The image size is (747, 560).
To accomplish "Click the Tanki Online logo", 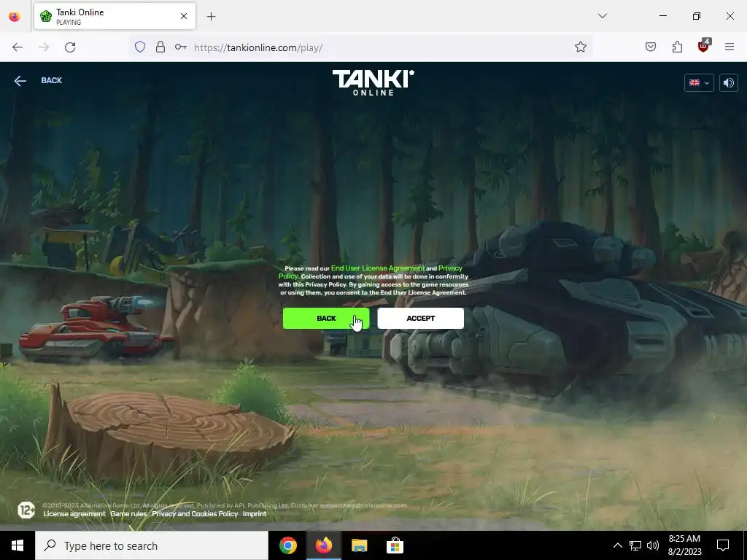I will click(373, 83).
